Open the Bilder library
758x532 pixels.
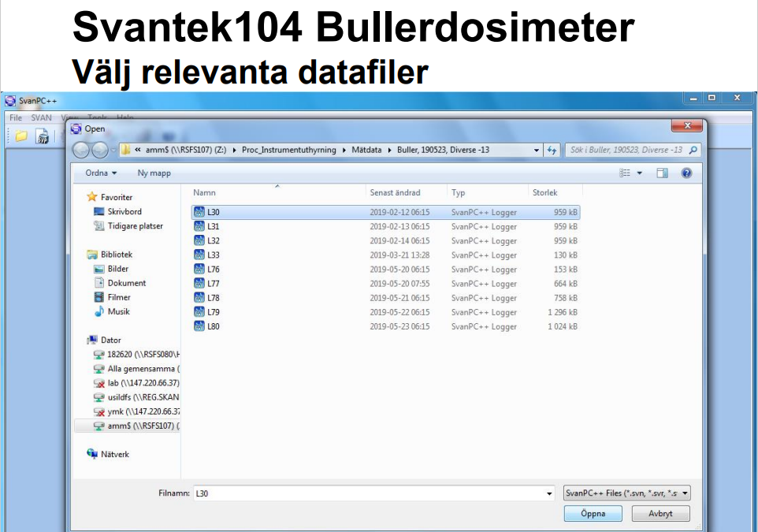point(117,269)
